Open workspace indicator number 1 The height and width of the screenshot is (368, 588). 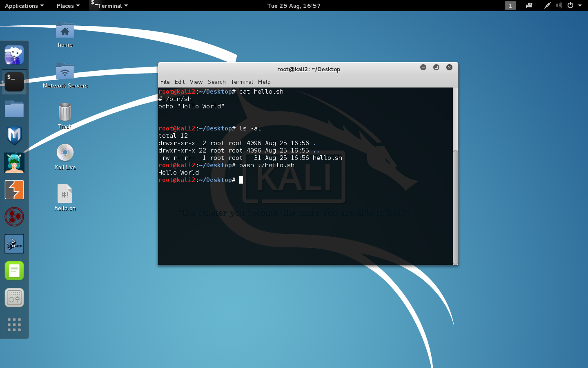[510, 5]
